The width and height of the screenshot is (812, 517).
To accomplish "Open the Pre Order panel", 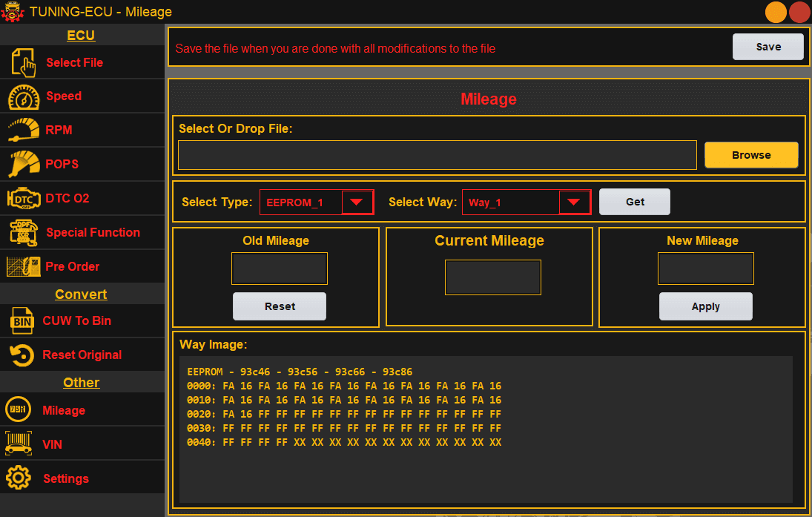I will point(19,266).
